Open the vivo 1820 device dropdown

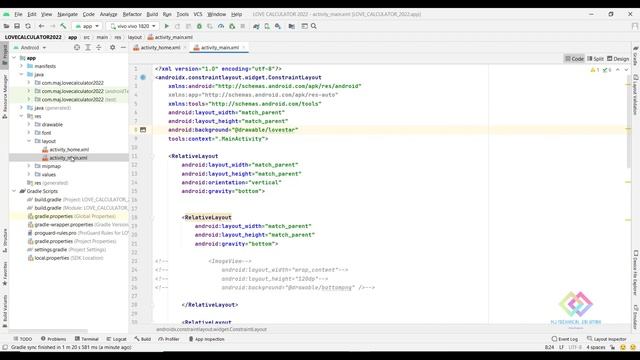(x=132, y=26)
